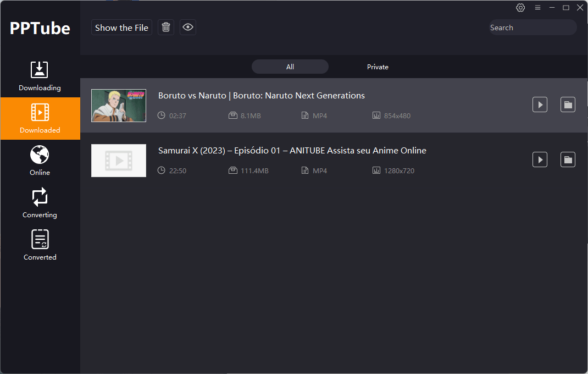Click the Show the File button
Screen dimensions: 588x374
[121, 27]
